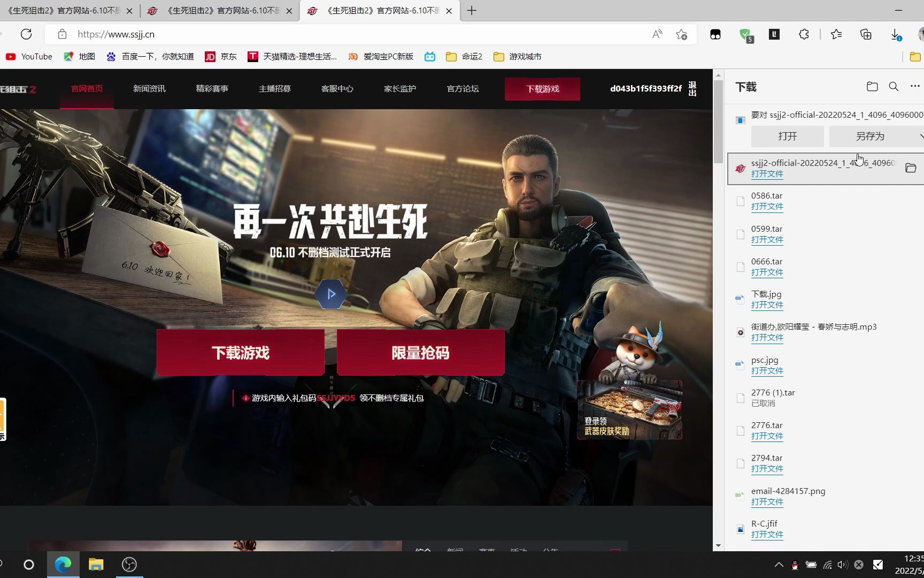Click the YouTube bookmark
Screen dimensions: 924x578
point(29,56)
